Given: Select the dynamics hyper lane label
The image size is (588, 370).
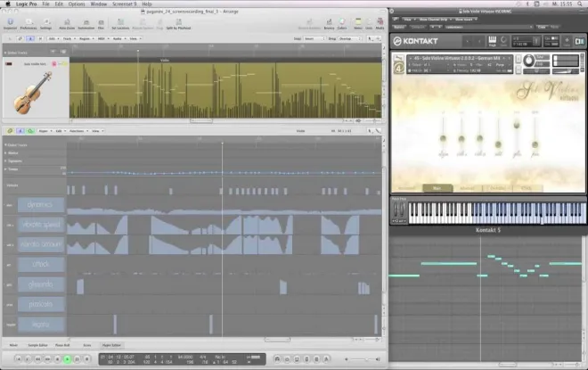Looking at the screenshot, I should (x=41, y=205).
